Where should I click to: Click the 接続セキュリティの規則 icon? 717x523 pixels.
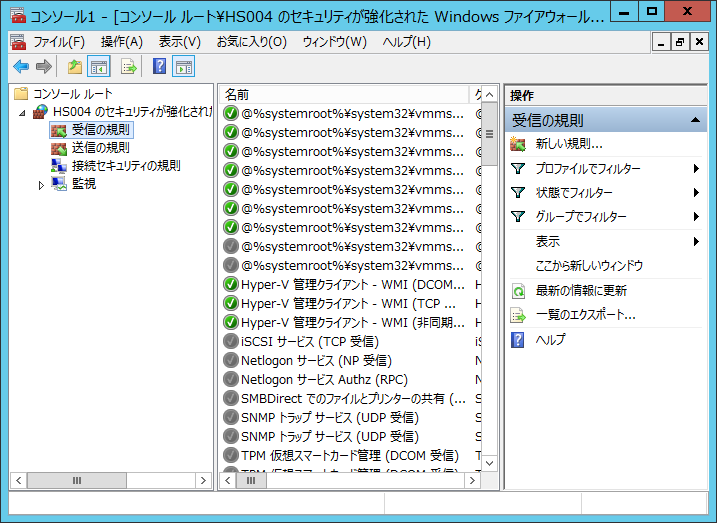tap(59, 165)
